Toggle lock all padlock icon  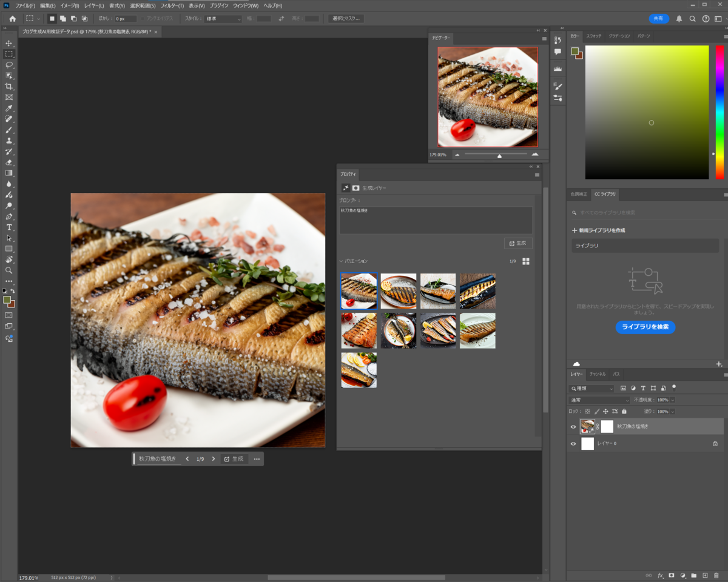624,411
